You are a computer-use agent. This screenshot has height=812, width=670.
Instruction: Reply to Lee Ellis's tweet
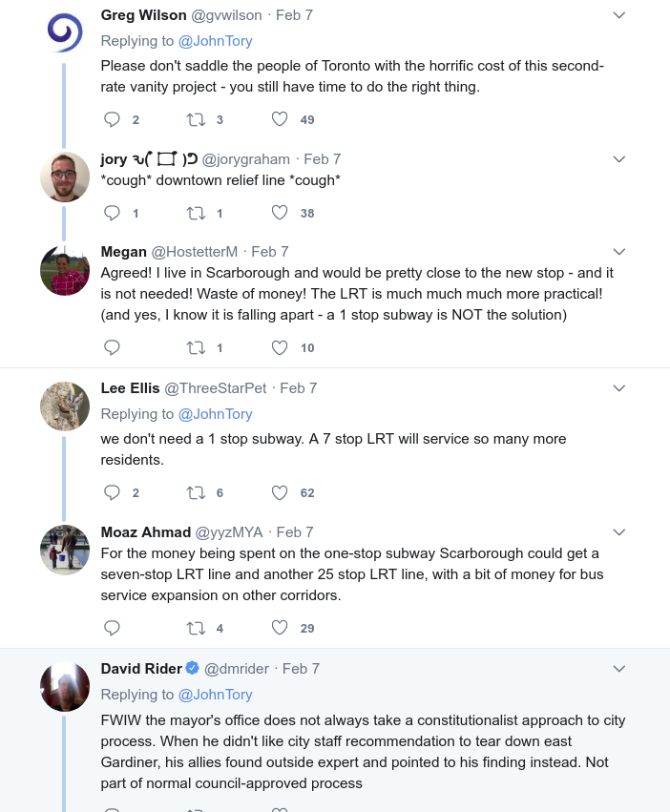pyautogui.click(x=112, y=492)
